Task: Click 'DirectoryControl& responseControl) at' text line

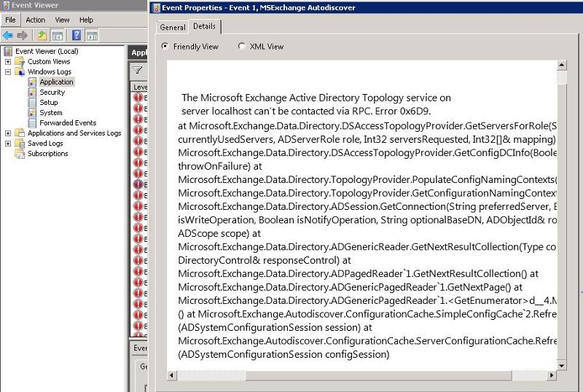Action: 265,260
